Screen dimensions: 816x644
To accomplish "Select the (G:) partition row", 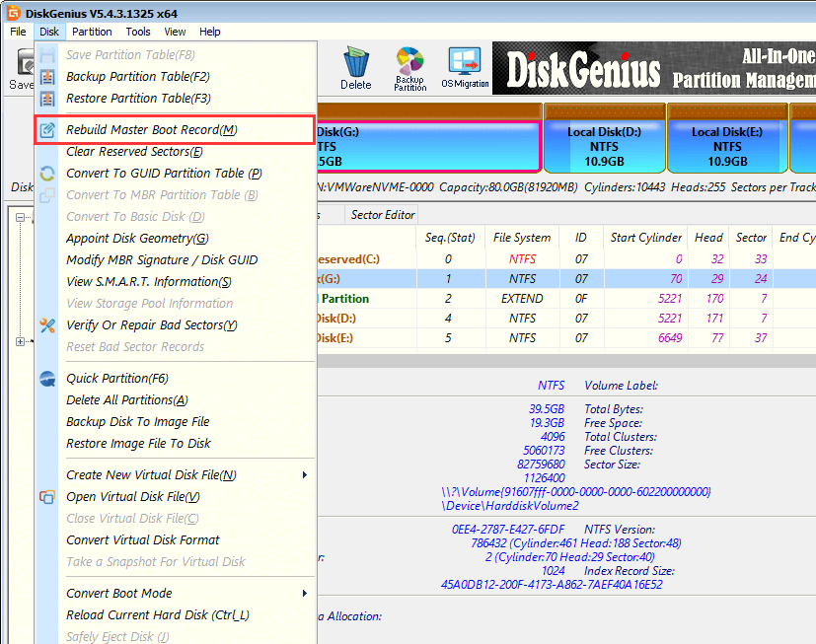I will pyautogui.click(x=566, y=279).
